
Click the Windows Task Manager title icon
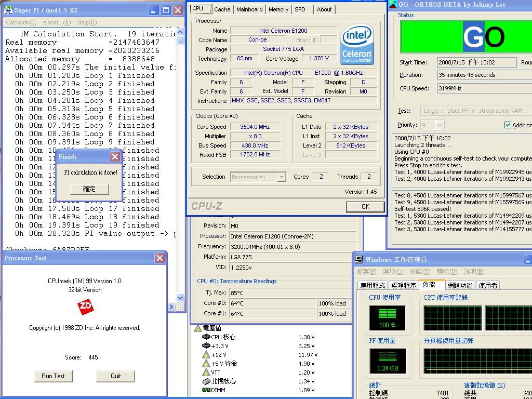click(359, 260)
